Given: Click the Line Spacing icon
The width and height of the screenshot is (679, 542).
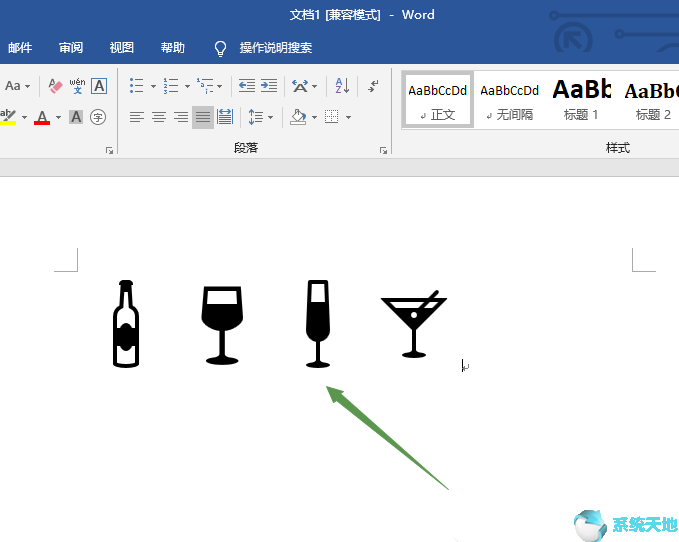Looking at the screenshot, I should 255,117.
